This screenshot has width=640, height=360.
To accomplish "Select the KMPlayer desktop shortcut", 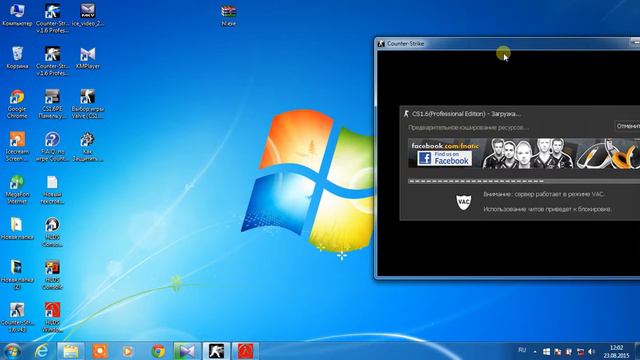I will 88,57.
